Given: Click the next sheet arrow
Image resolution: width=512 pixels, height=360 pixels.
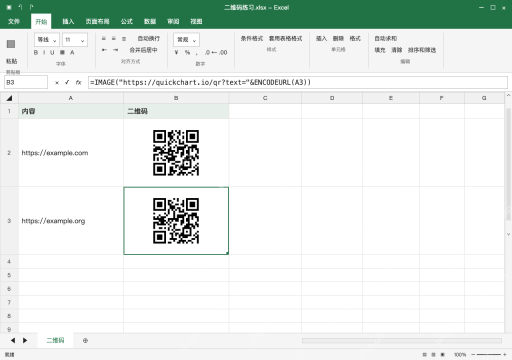Looking at the screenshot, I should click(25, 340).
